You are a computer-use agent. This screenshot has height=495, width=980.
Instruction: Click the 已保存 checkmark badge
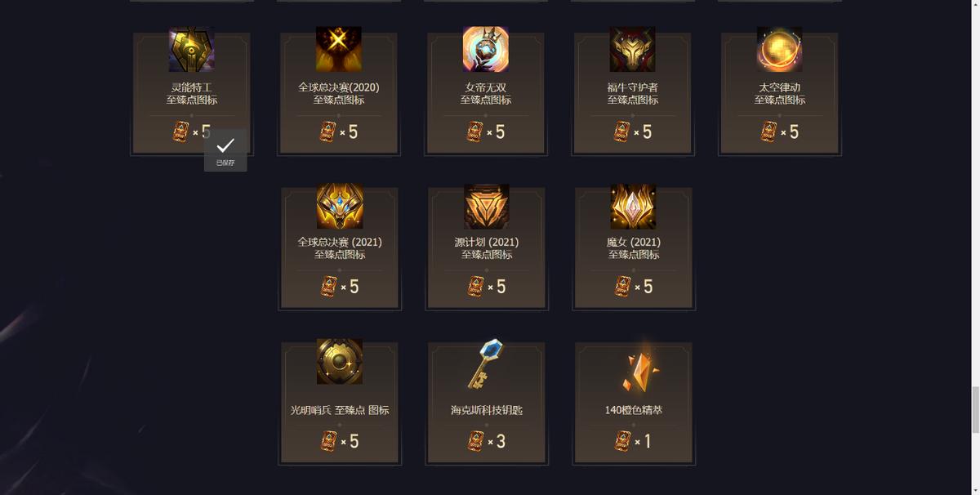(225, 150)
